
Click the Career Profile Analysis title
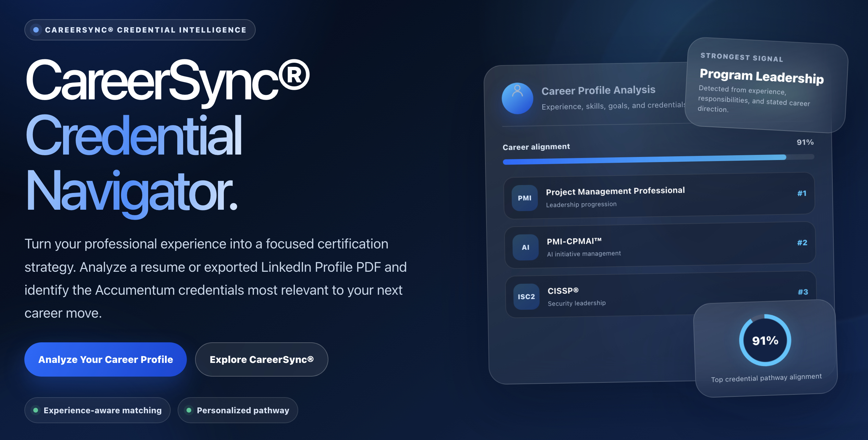click(x=598, y=90)
